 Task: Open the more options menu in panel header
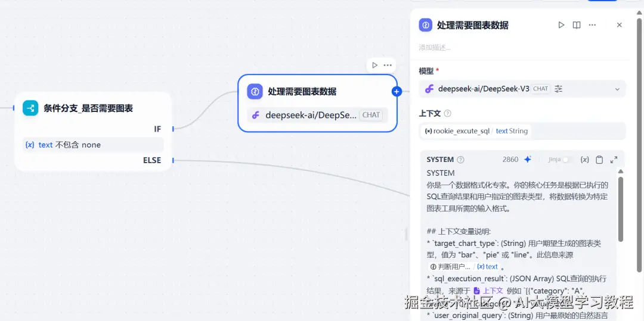tap(592, 25)
